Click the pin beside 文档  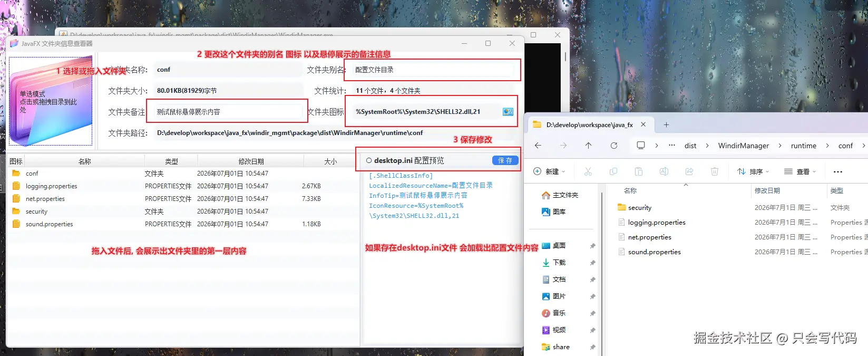tap(592, 280)
